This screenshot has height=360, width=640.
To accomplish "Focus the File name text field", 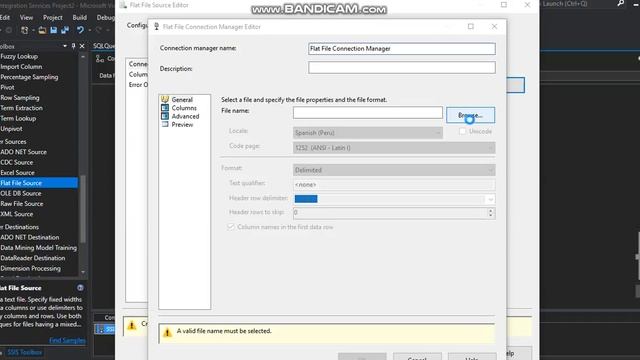I will tap(367, 113).
